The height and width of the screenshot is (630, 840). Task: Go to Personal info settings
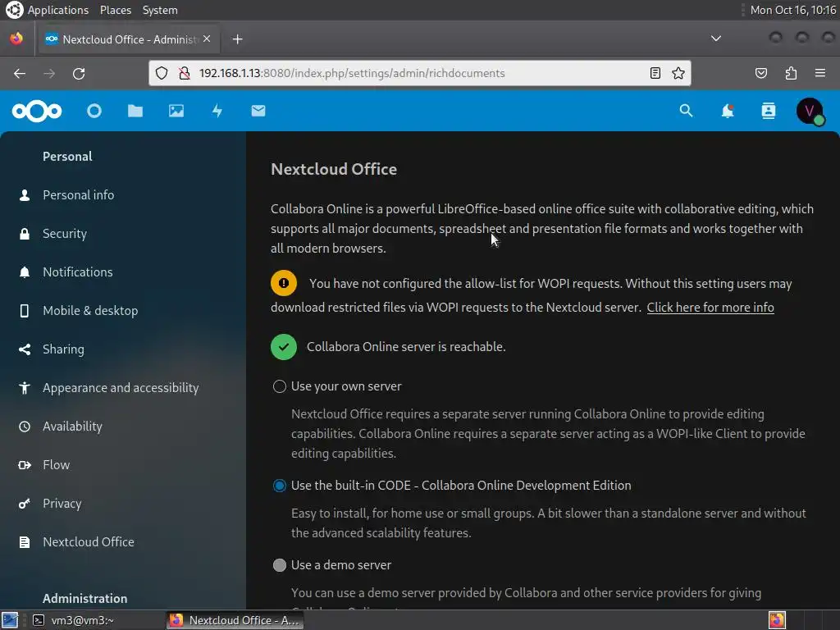[x=78, y=195]
